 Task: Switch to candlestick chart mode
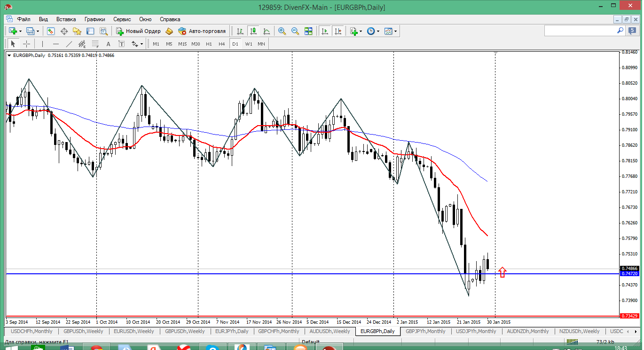point(253,31)
